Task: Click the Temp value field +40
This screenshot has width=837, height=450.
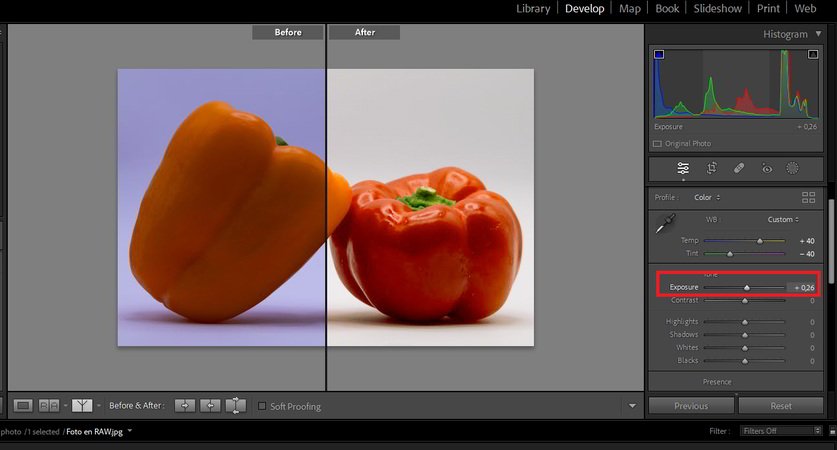Action: (807, 241)
